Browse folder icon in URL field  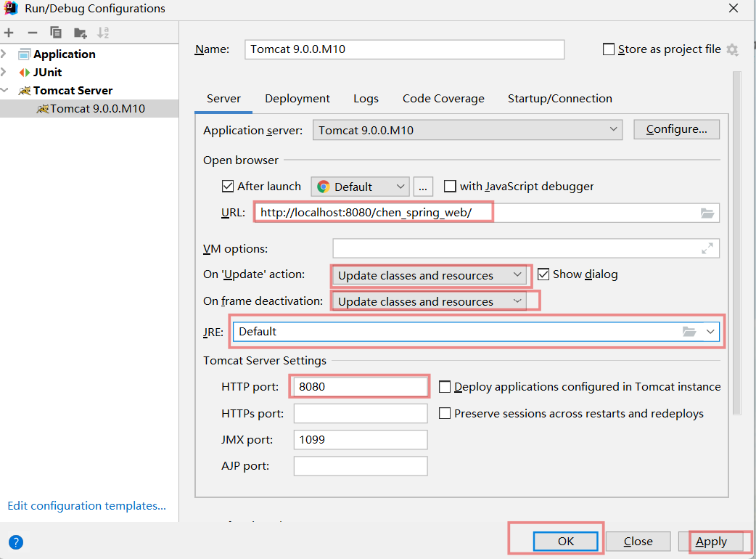pyautogui.click(x=707, y=213)
